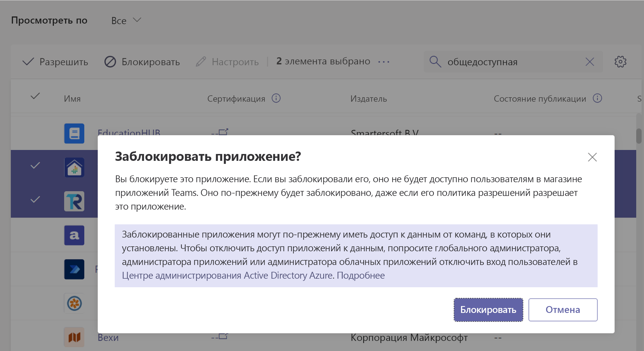
Task: Click the EducationHUB app icon
Action: [x=74, y=133]
